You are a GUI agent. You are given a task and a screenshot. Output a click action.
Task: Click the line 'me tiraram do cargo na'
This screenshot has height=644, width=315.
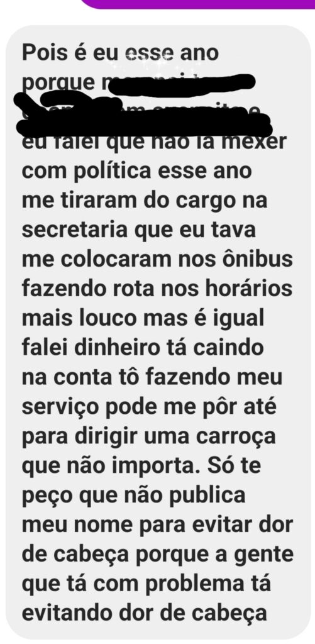click(145, 201)
